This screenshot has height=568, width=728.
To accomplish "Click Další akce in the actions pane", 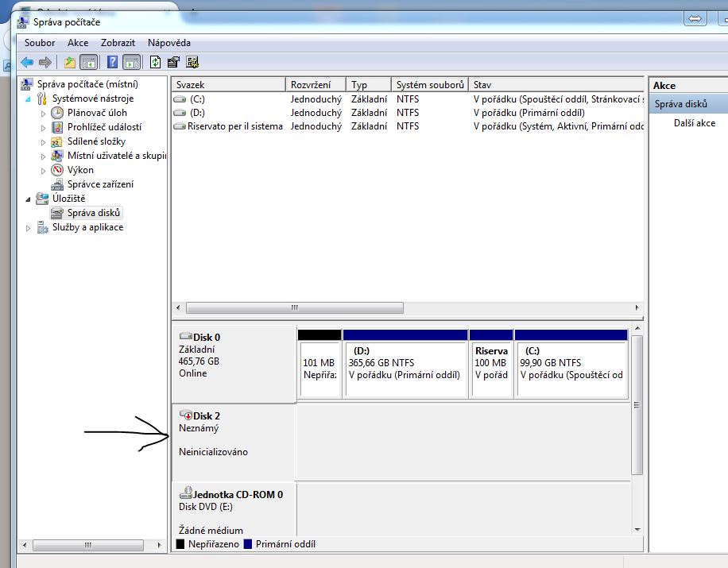I will point(694,123).
